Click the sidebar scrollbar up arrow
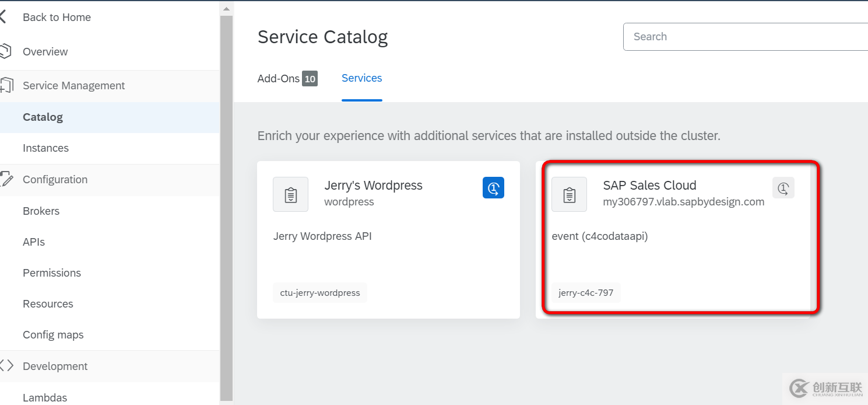This screenshot has width=868, height=405. click(x=226, y=8)
